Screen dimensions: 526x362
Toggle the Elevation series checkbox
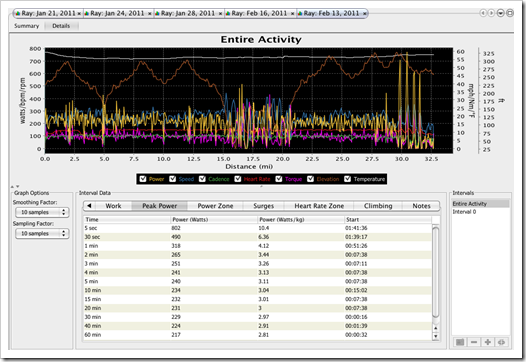point(310,179)
